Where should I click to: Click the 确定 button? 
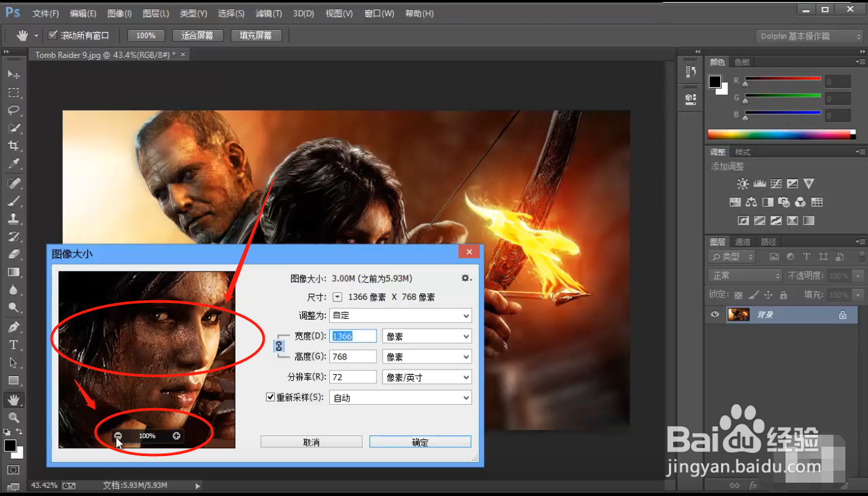[x=420, y=442]
